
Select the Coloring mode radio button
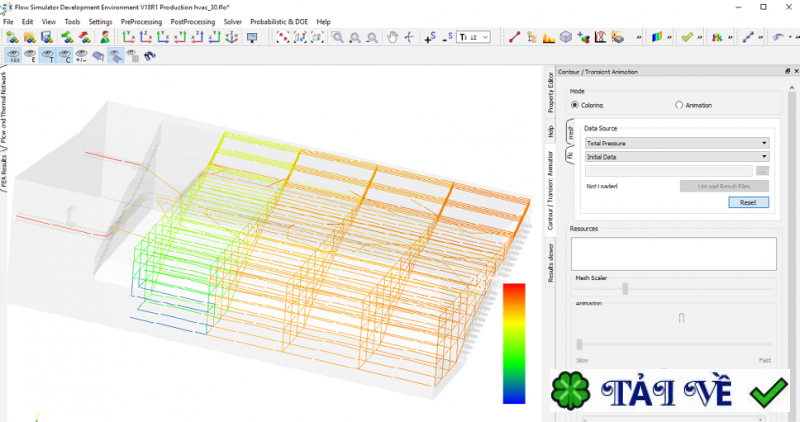coord(575,104)
